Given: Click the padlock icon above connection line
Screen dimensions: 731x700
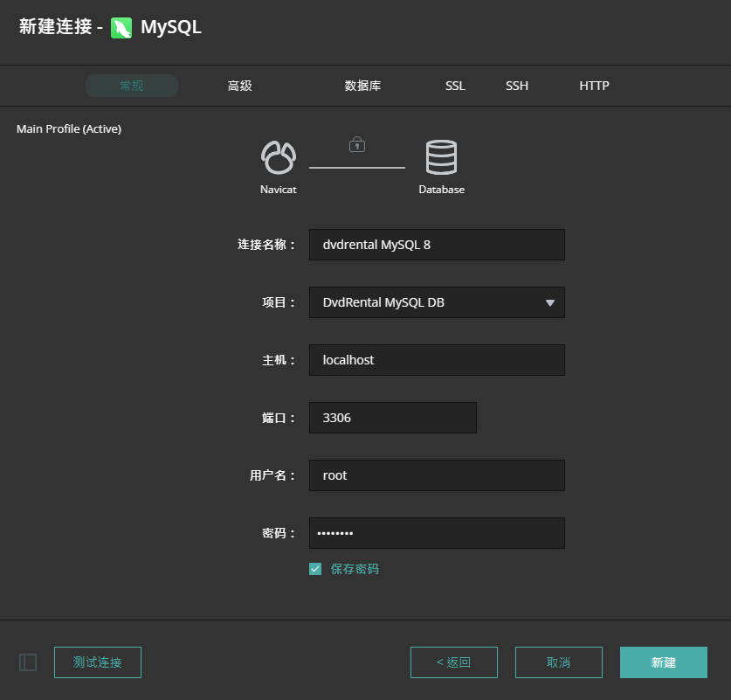Looking at the screenshot, I should coord(357,144).
